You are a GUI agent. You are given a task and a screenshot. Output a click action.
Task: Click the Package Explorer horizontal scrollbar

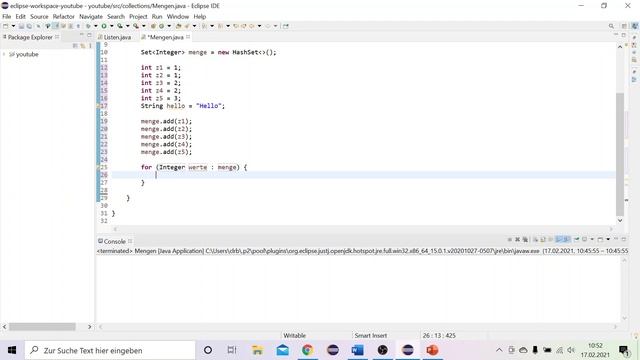pos(42,327)
